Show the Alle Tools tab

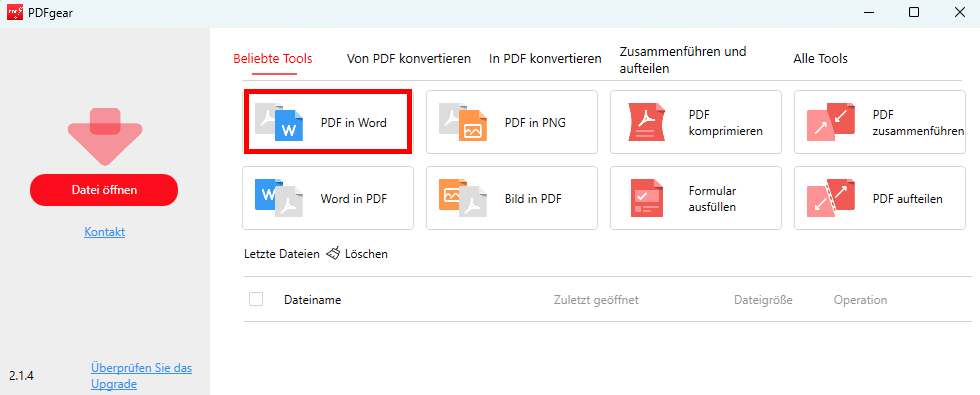820,59
